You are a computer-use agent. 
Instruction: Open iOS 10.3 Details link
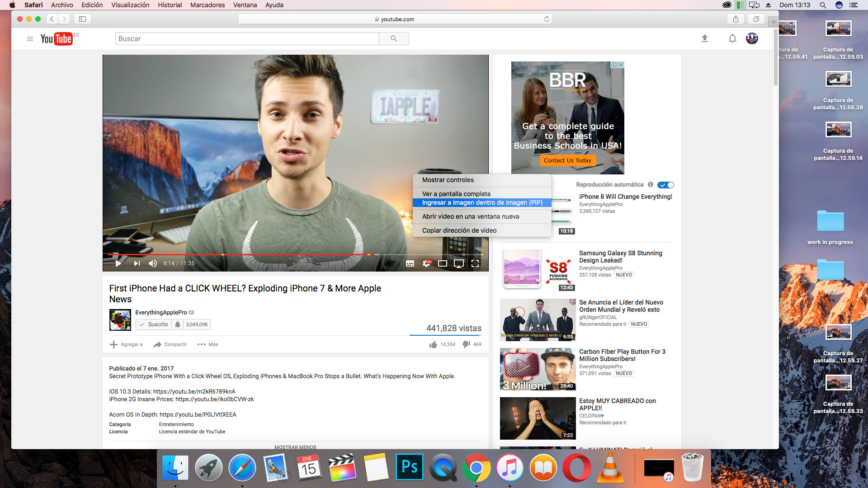(194, 392)
